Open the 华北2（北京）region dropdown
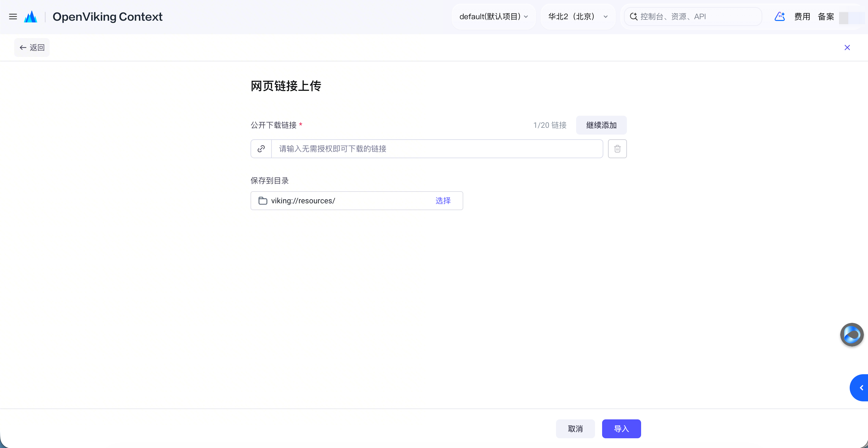The height and width of the screenshot is (448, 868). 578,17
